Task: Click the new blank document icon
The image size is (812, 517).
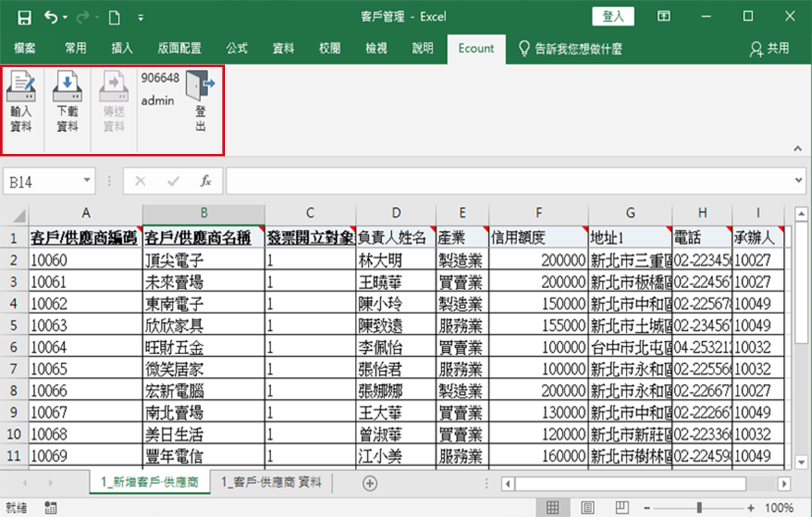Action: pyautogui.click(x=114, y=17)
